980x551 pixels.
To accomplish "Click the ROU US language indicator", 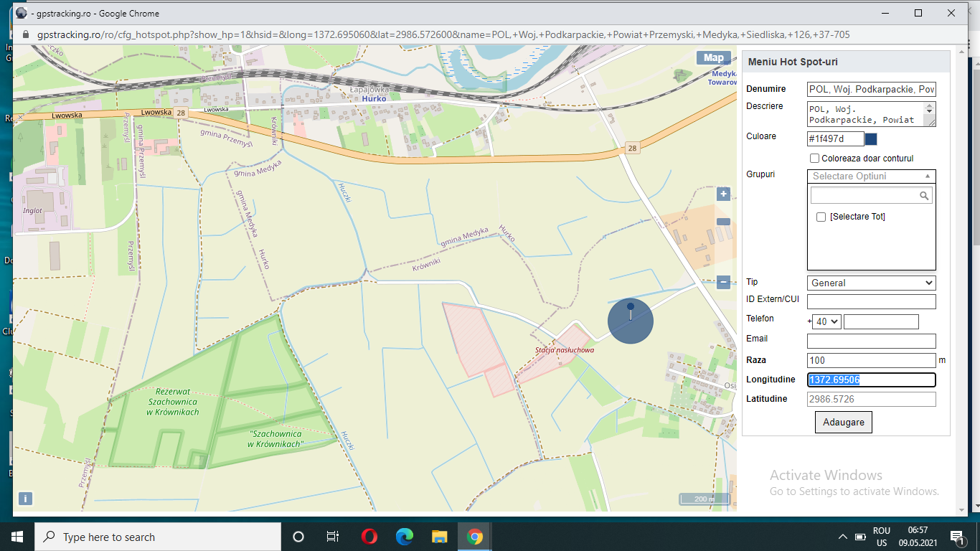I will [x=882, y=537].
